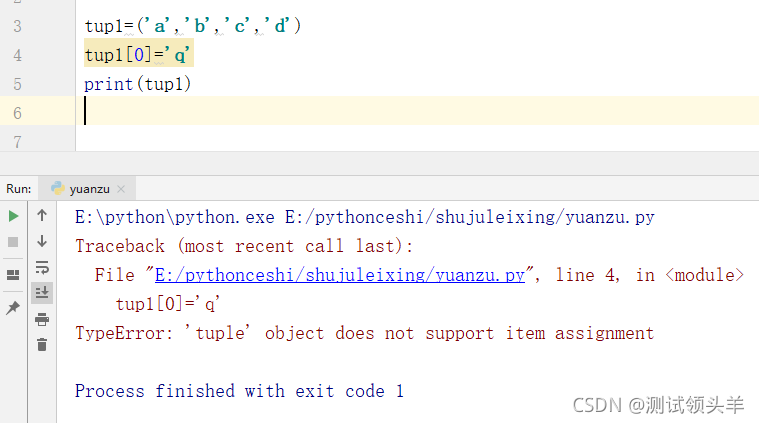Viewport: 759px width, 423px height.
Task: Click the green Rerun button
Action: 13,216
